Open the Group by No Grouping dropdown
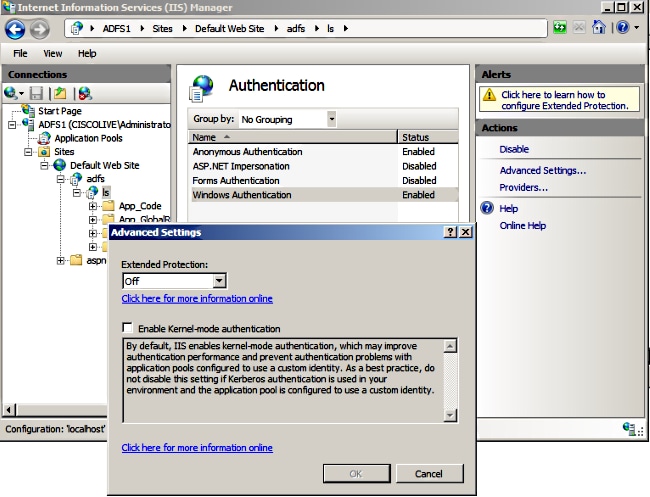 [331, 119]
